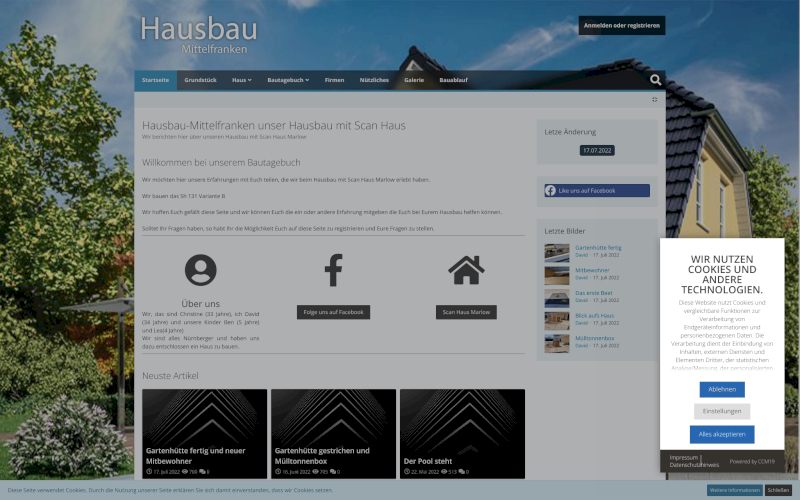Click the user profile icon above Über uns

coord(201,271)
